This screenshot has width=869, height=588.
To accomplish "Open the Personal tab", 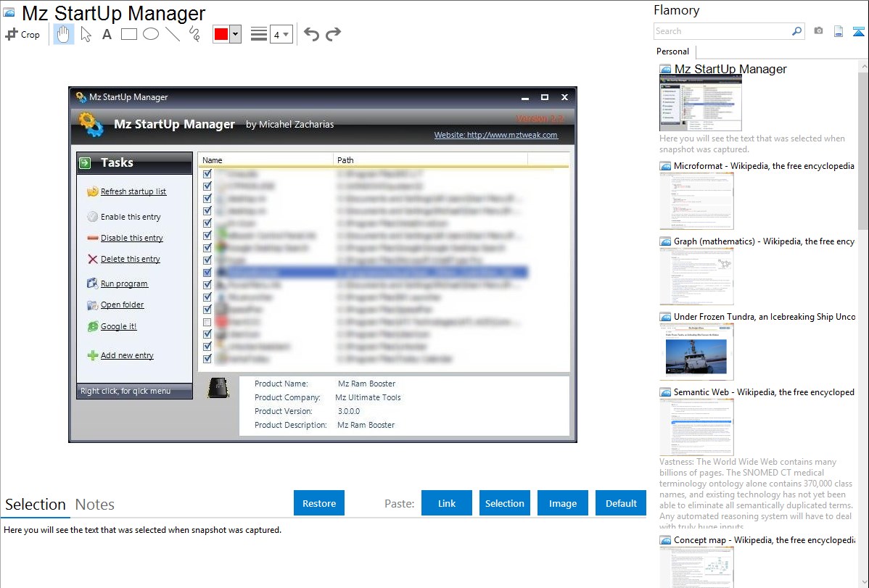I will click(672, 51).
